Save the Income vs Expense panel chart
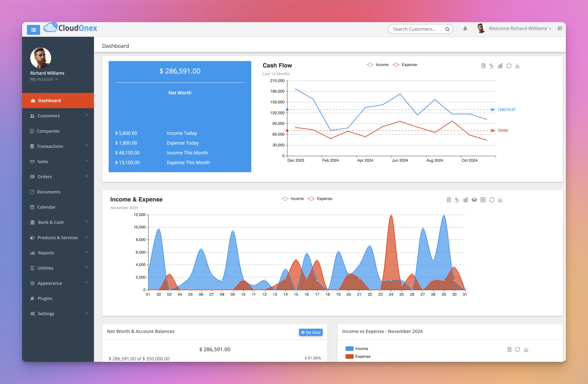 [x=526, y=350]
